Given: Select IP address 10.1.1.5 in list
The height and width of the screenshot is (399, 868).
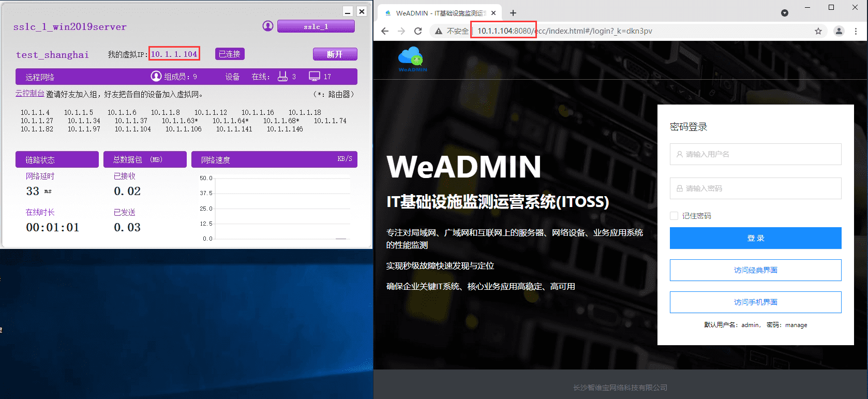Looking at the screenshot, I should click(x=79, y=112).
